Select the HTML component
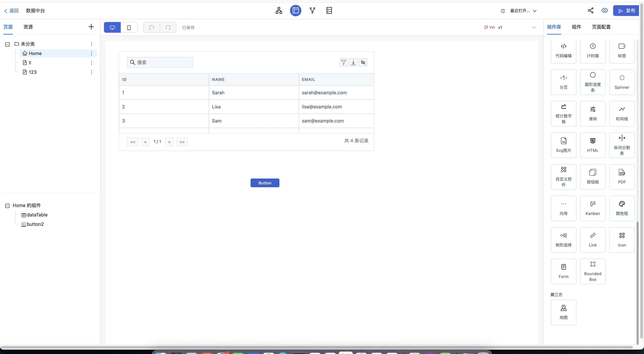 click(x=593, y=145)
